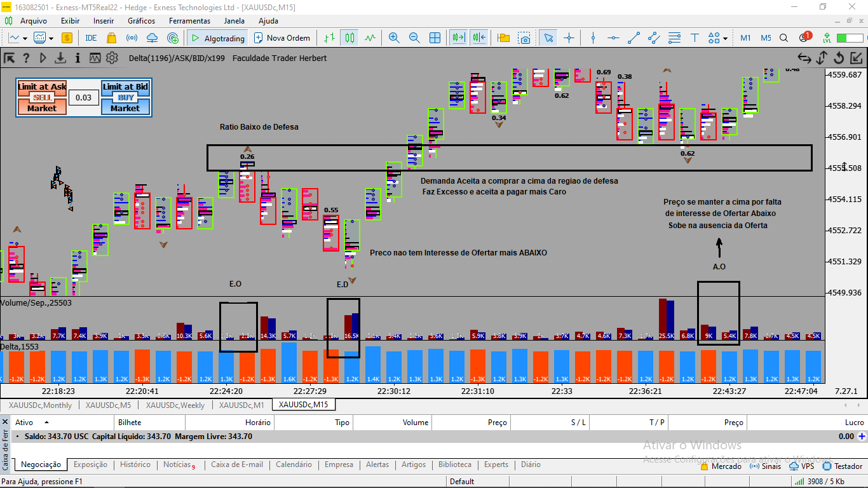Select the crosshair cursor tool

569,38
